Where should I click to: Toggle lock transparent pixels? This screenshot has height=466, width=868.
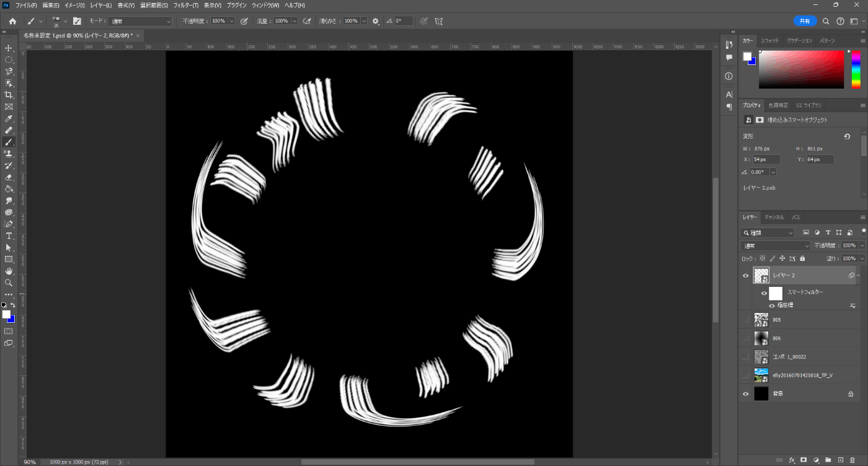(763, 258)
